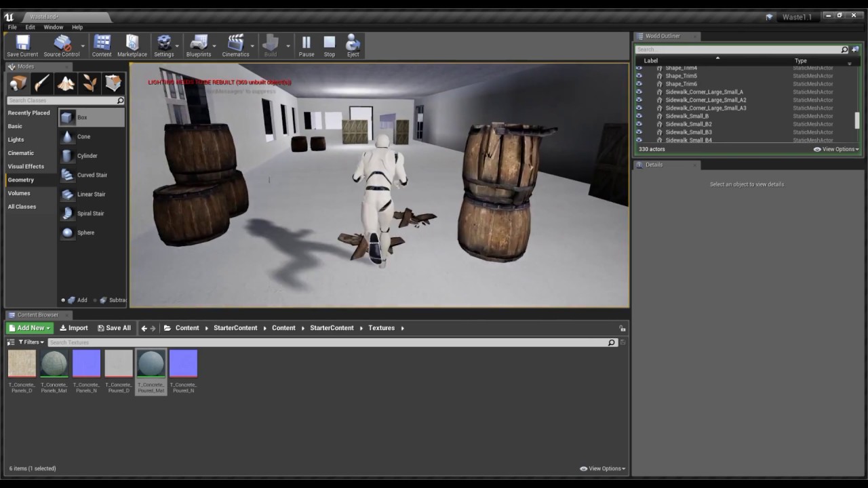Viewport: 868px width, 488px height.
Task: Toggle visibility of Shape_Trim5 actor
Action: (x=638, y=76)
